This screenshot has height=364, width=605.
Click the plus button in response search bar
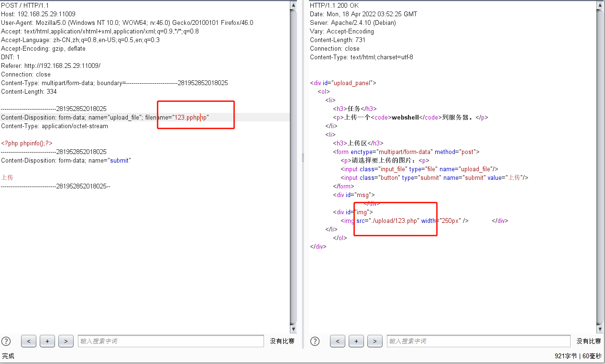(356, 341)
